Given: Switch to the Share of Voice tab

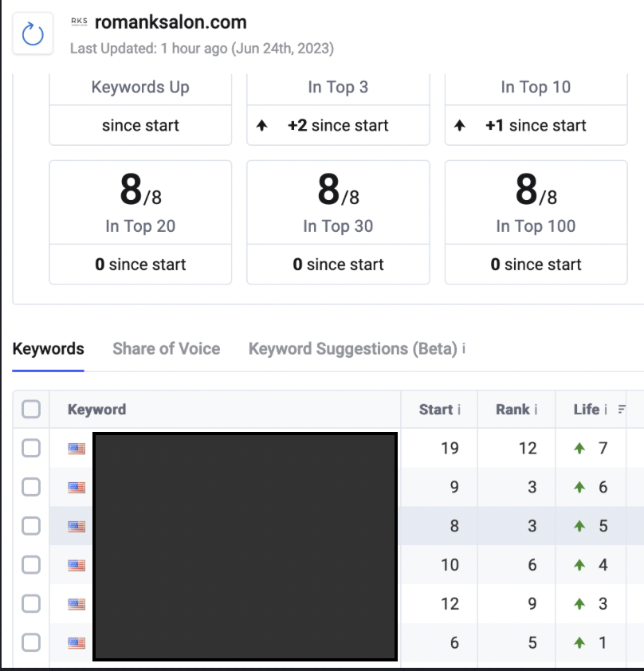Looking at the screenshot, I should click(166, 349).
